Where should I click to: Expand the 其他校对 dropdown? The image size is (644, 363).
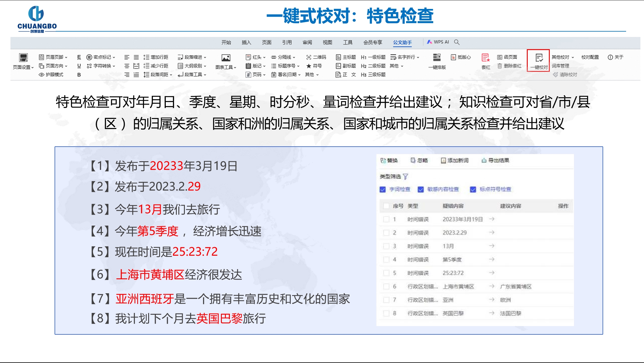(x=563, y=57)
